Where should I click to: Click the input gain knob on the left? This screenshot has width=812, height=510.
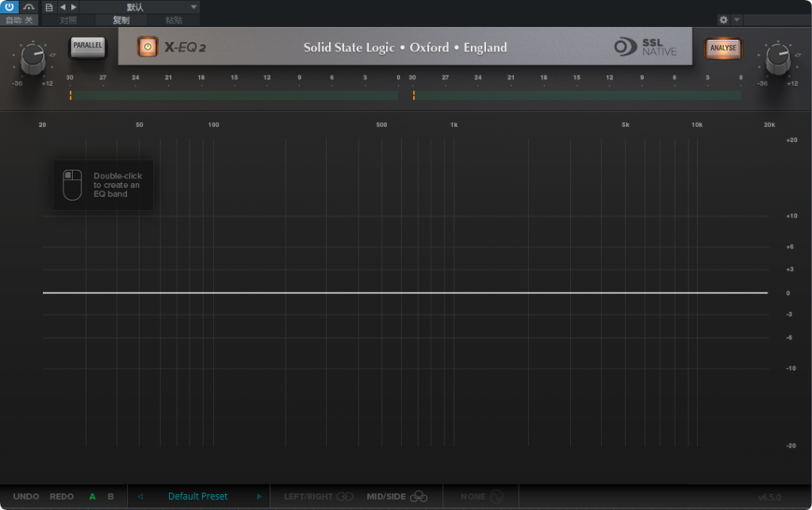tap(33, 58)
